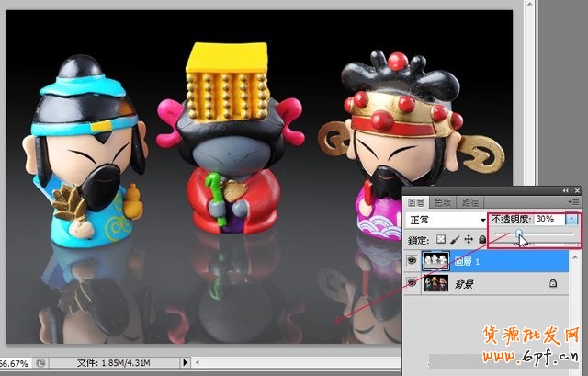Hide the 背景 layer via eye icon
The image size is (588, 376).
point(411,283)
